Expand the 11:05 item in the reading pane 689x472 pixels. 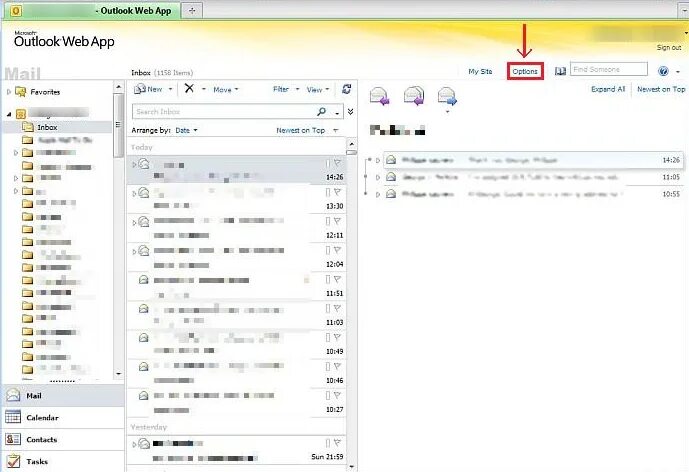pyautogui.click(x=378, y=177)
